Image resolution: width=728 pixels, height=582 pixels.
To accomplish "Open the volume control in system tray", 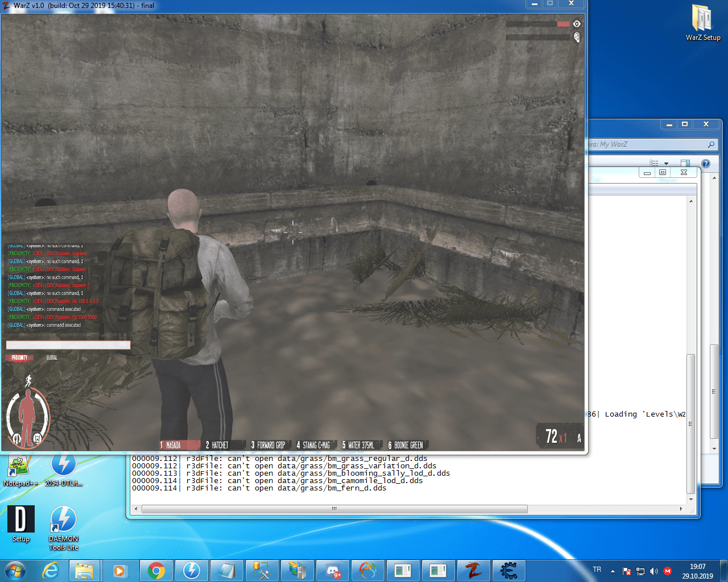I will pos(654,571).
